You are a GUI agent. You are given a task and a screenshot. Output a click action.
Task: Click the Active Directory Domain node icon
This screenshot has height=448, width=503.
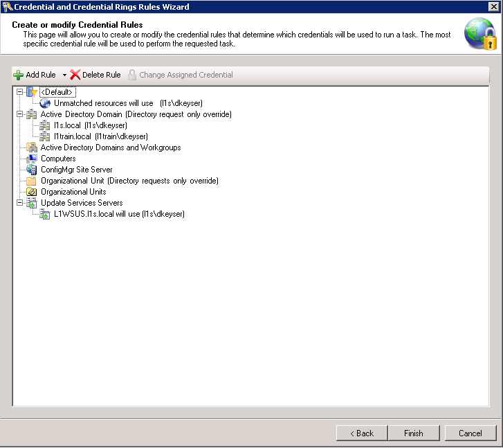click(x=31, y=114)
